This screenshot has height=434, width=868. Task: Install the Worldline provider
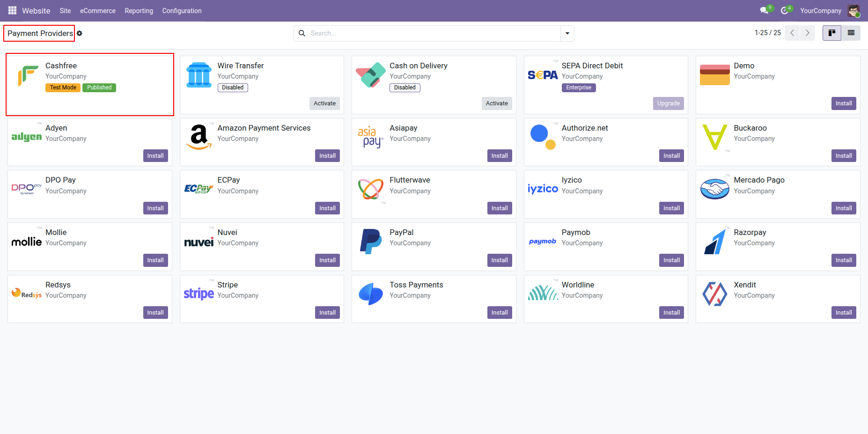(x=672, y=313)
